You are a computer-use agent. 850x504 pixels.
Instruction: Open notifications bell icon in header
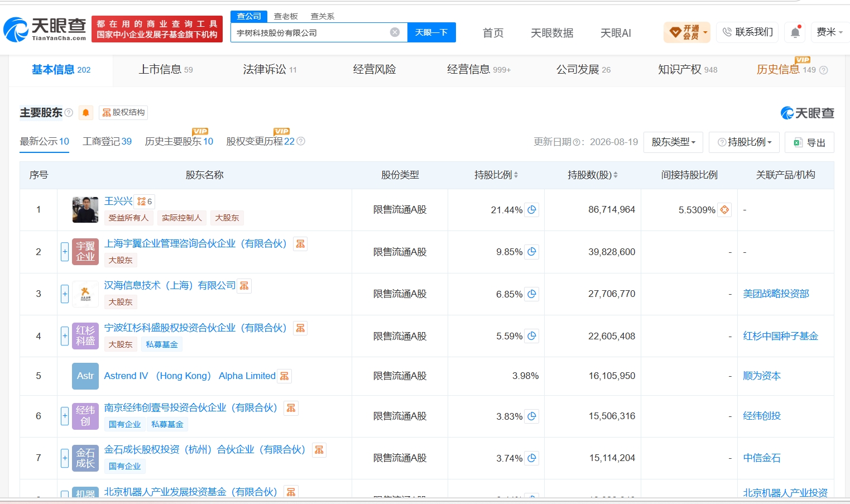click(795, 32)
